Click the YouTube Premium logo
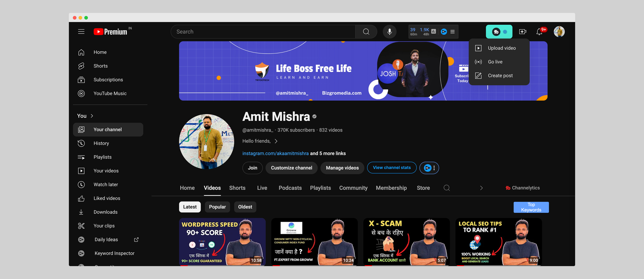This screenshot has width=644, height=279. click(x=111, y=32)
